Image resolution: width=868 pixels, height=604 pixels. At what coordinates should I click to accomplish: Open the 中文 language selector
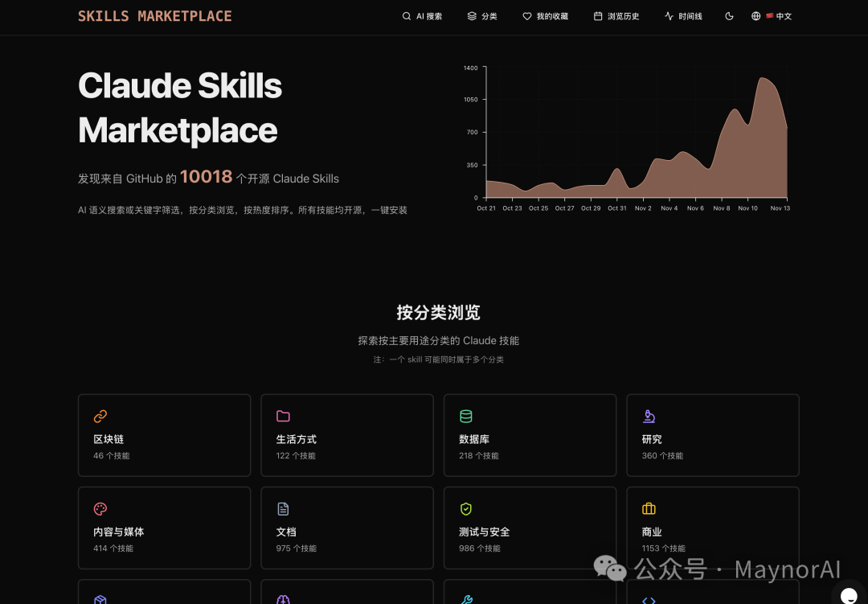pyautogui.click(x=772, y=16)
